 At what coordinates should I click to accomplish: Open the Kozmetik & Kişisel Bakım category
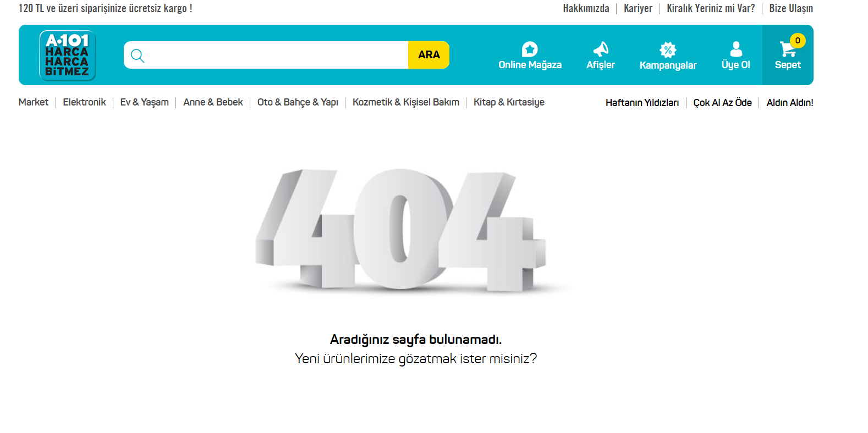point(406,102)
